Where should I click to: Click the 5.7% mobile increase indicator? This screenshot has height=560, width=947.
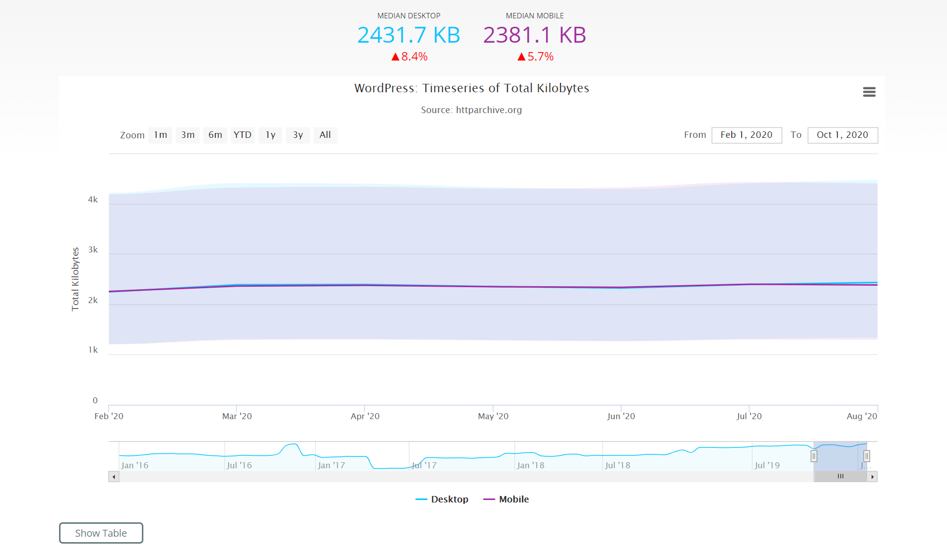(x=535, y=57)
